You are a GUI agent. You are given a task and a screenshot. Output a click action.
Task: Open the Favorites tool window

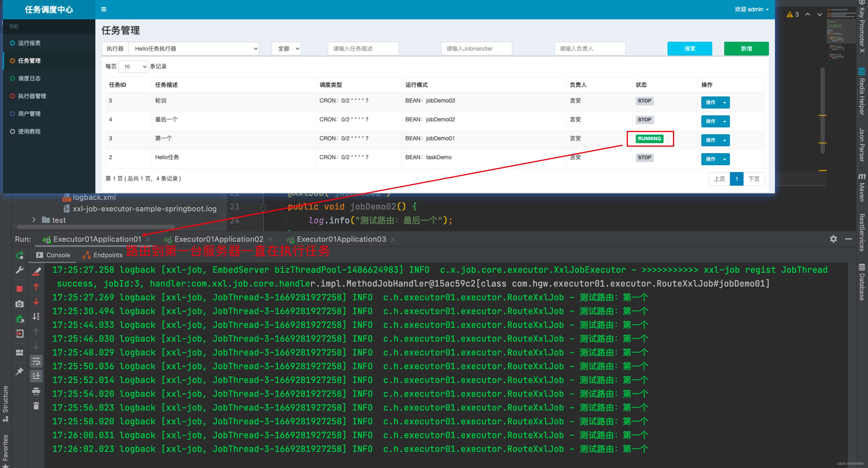pyautogui.click(x=5, y=451)
